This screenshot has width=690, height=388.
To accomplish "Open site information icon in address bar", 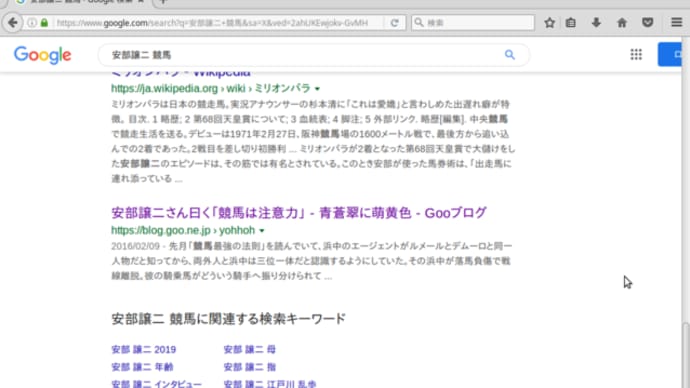I will tap(32, 22).
